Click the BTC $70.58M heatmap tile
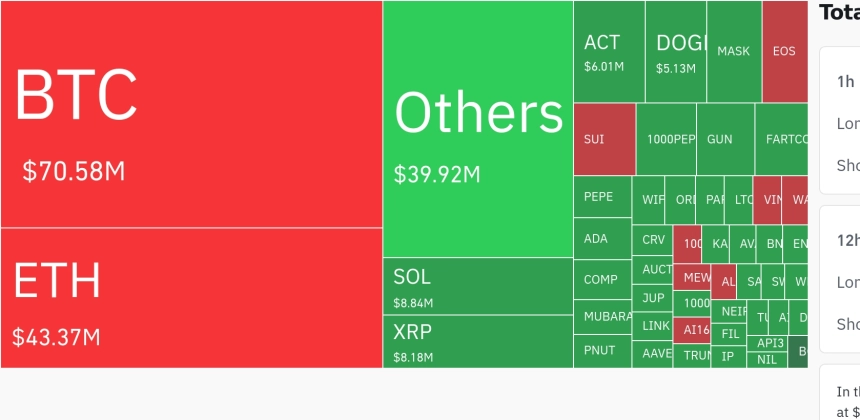The image size is (860, 420). point(191,114)
